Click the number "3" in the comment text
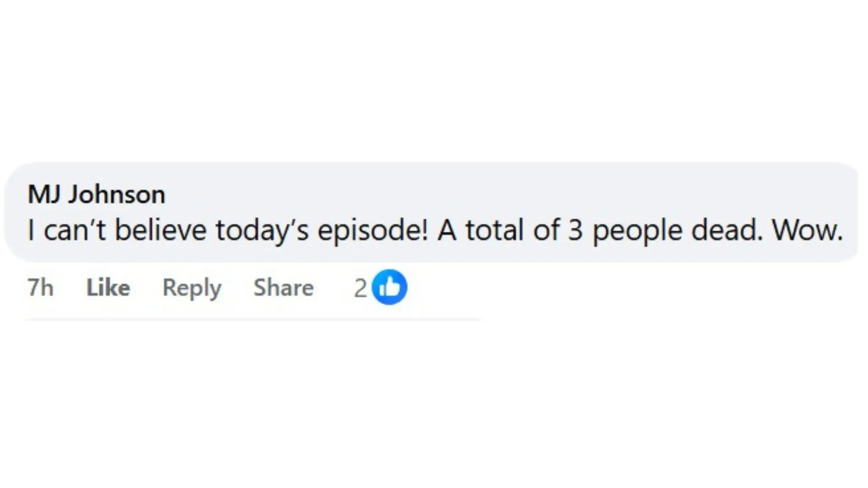The image size is (868, 488). point(575,230)
